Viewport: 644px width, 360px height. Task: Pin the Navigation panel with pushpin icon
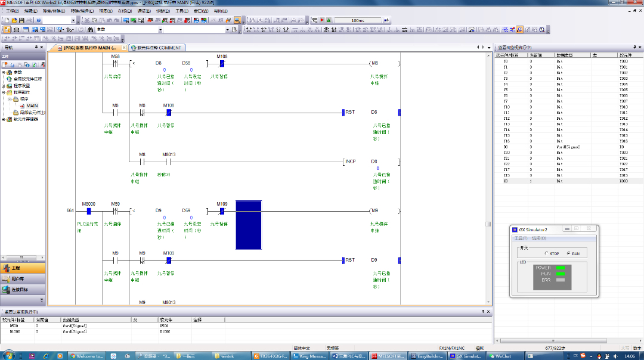[x=36, y=47]
